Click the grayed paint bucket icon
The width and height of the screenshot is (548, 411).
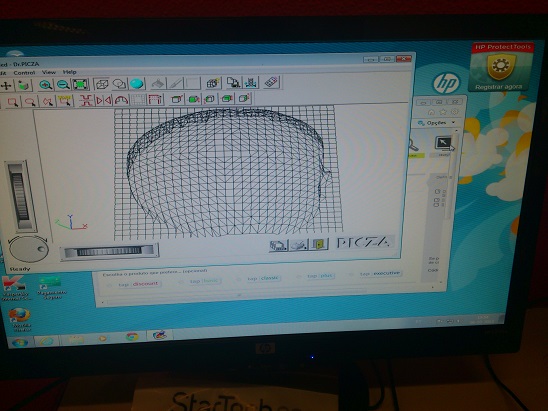158,83
